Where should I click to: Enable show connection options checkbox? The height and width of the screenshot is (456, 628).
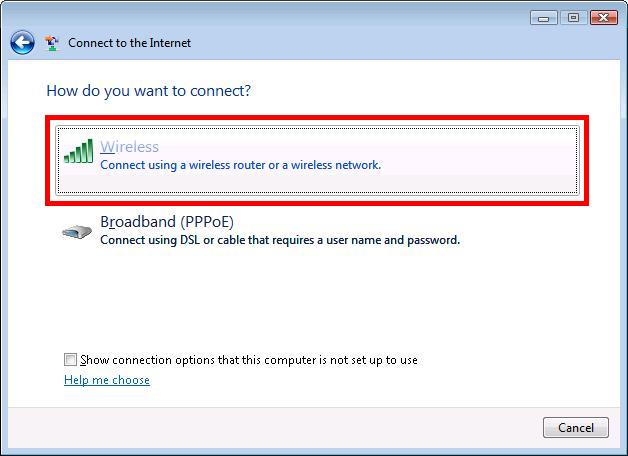click(70, 360)
